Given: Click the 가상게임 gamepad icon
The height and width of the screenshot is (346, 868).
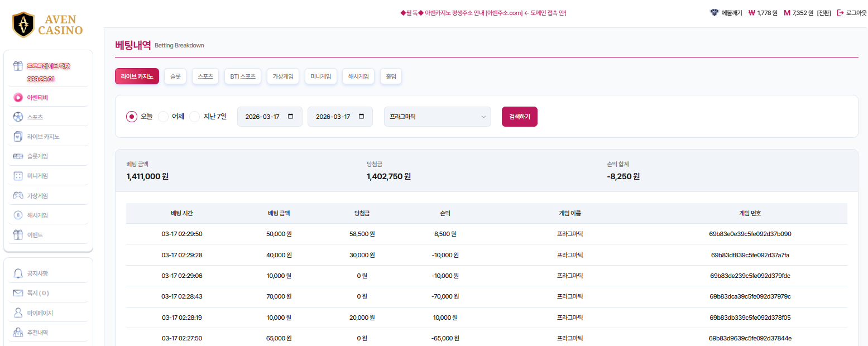Looking at the screenshot, I should coord(18,196).
